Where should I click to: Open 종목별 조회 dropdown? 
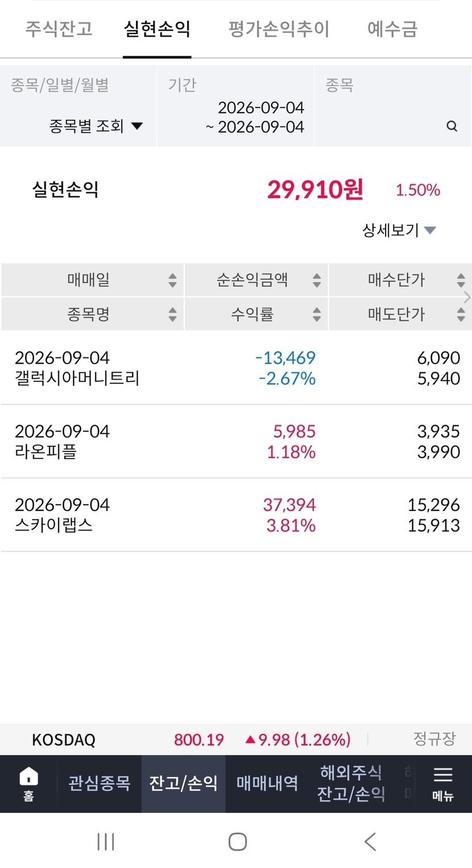[x=96, y=126]
